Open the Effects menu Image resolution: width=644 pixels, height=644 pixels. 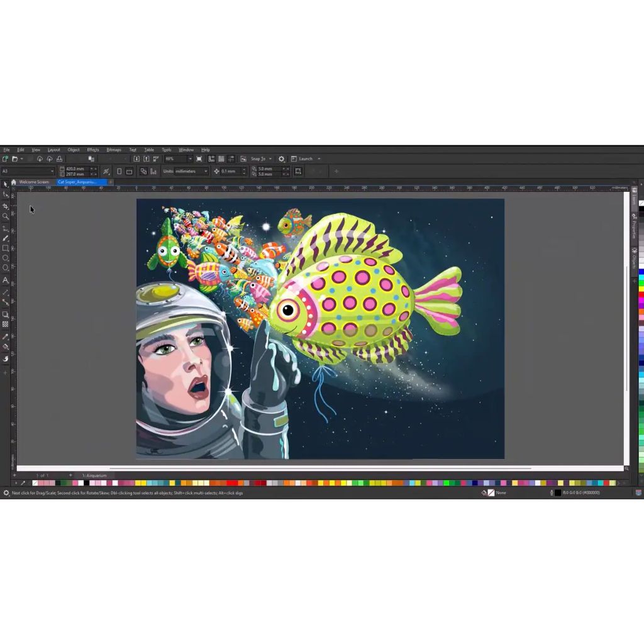click(x=93, y=150)
